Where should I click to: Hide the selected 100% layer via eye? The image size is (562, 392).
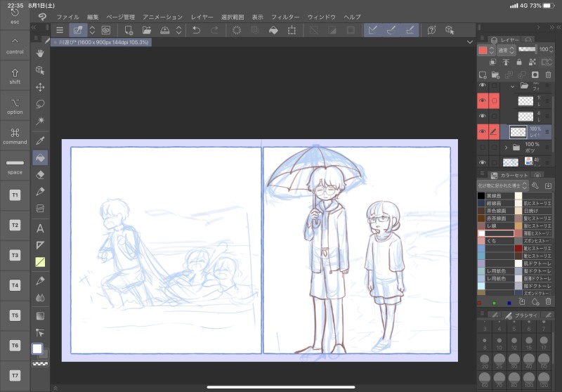(483, 131)
